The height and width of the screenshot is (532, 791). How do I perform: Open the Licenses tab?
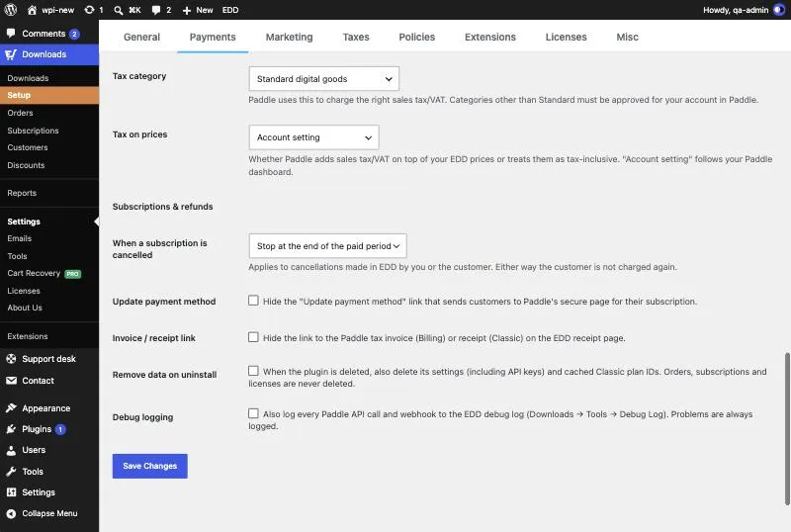(566, 37)
